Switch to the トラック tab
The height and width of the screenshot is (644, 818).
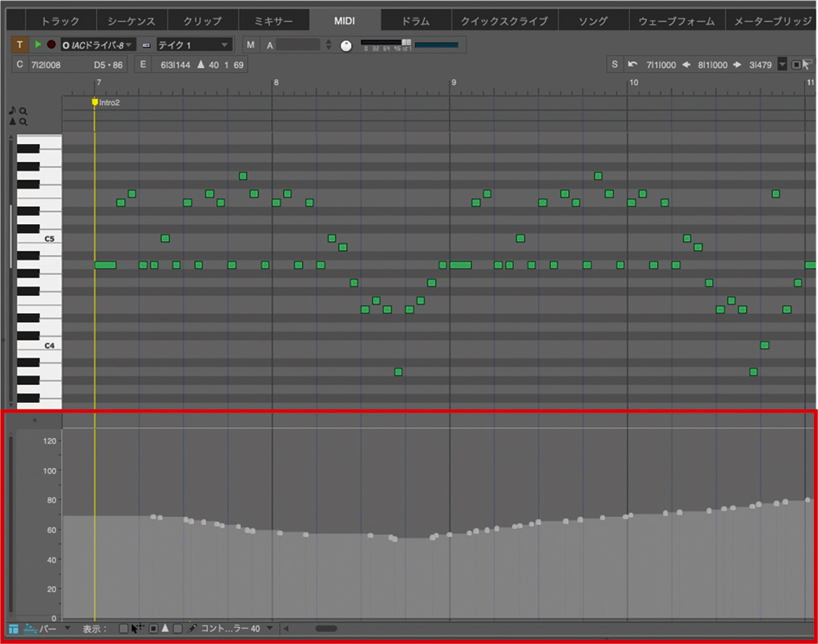pyautogui.click(x=61, y=21)
